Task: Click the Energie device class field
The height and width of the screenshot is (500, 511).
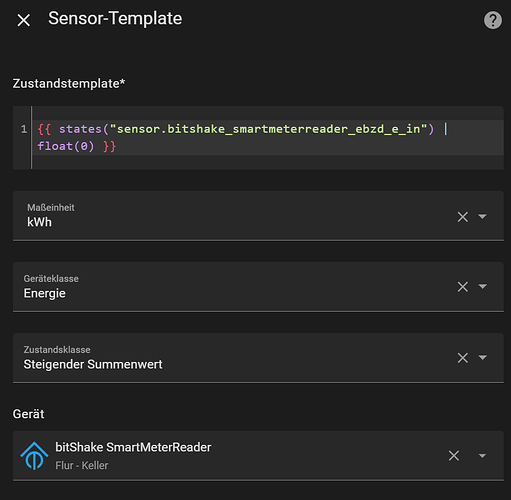Action: click(233, 287)
